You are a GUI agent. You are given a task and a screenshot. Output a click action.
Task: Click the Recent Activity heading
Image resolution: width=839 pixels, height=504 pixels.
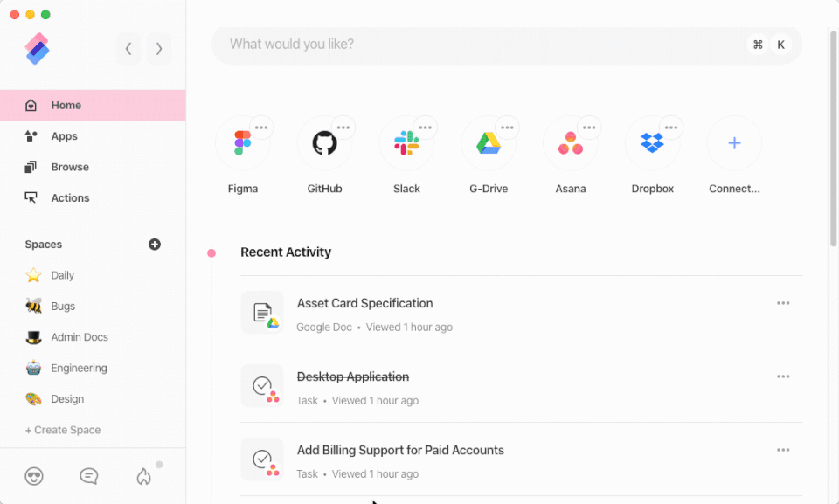point(286,252)
